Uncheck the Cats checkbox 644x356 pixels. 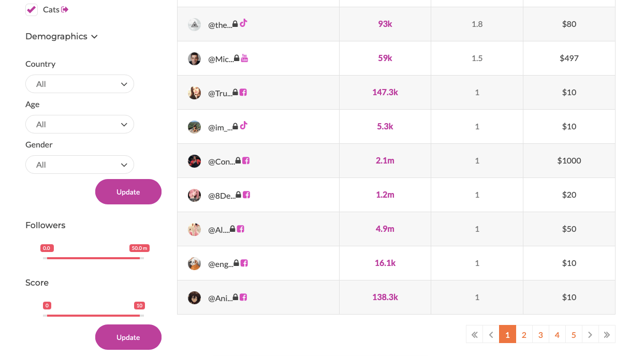[x=32, y=9]
